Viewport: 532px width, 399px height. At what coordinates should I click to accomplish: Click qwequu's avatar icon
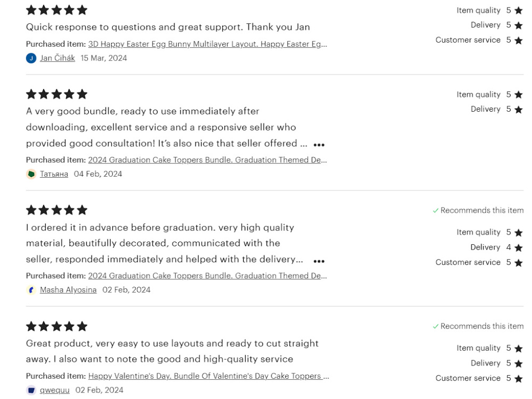click(31, 390)
